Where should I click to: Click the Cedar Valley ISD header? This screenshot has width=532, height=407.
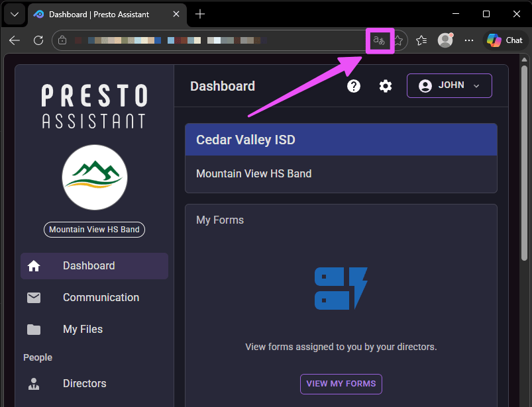(x=341, y=140)
